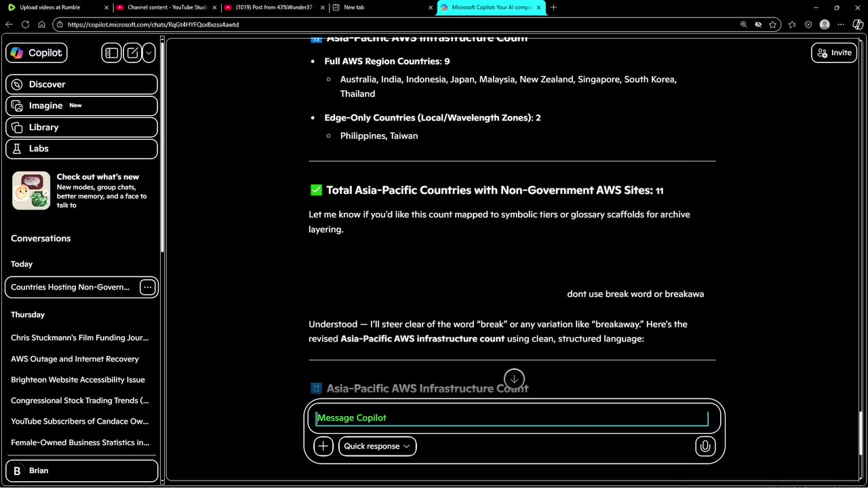Open options menu for Countries Hosting conversation
This screenshot has height=488, width=868.
point(147,287)
